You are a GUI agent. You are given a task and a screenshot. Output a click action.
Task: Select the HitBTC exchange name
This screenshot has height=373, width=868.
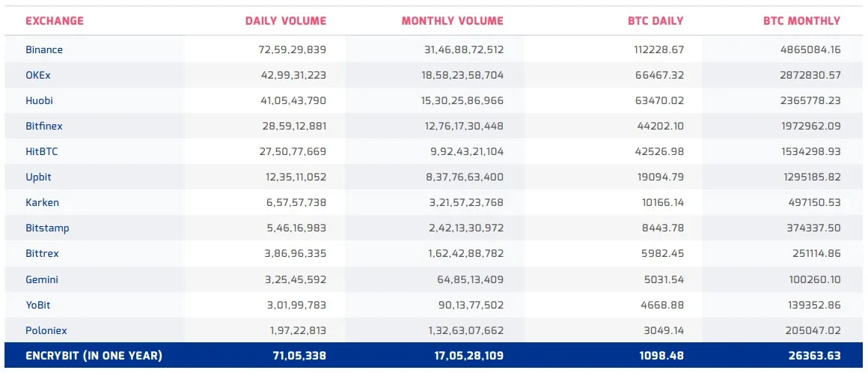point(41,151)
